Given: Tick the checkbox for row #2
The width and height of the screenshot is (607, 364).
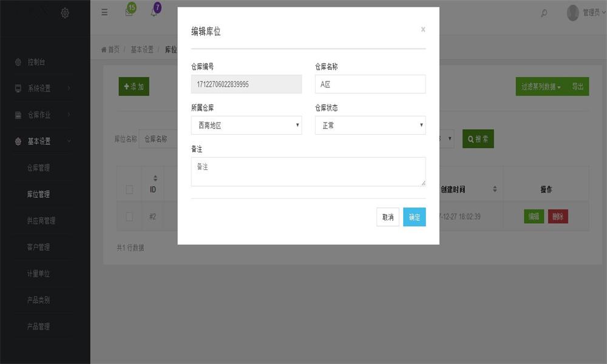Looking at the screenshot, I should click(x=129, y=216).
